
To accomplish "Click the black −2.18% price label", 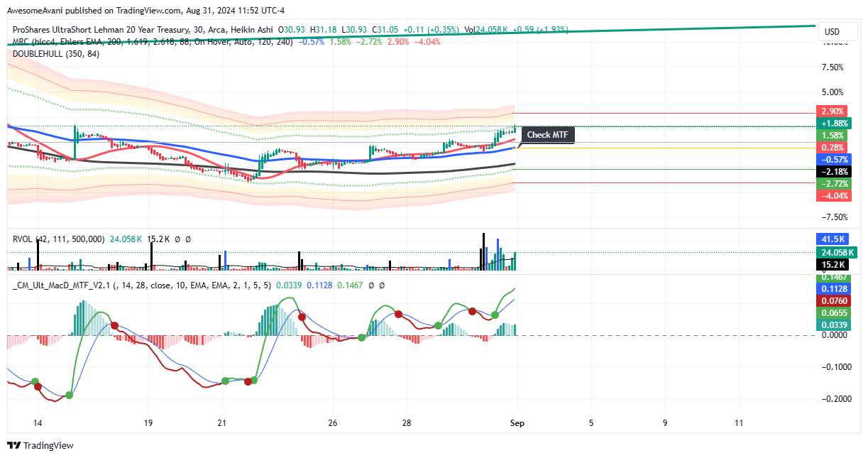I will pos(835,171).
